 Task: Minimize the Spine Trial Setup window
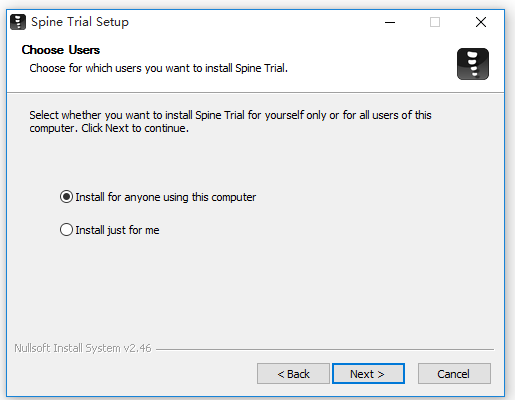click(390, 22)
